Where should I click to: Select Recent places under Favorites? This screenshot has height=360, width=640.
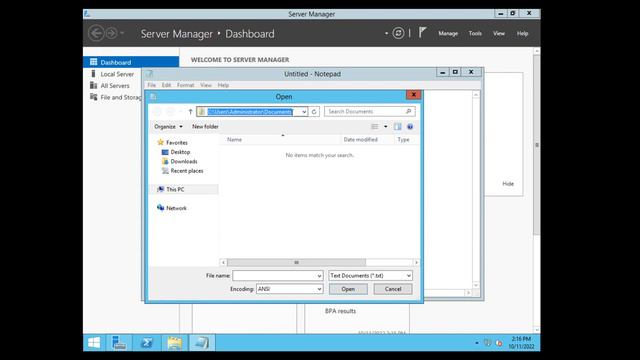(187, 171)
